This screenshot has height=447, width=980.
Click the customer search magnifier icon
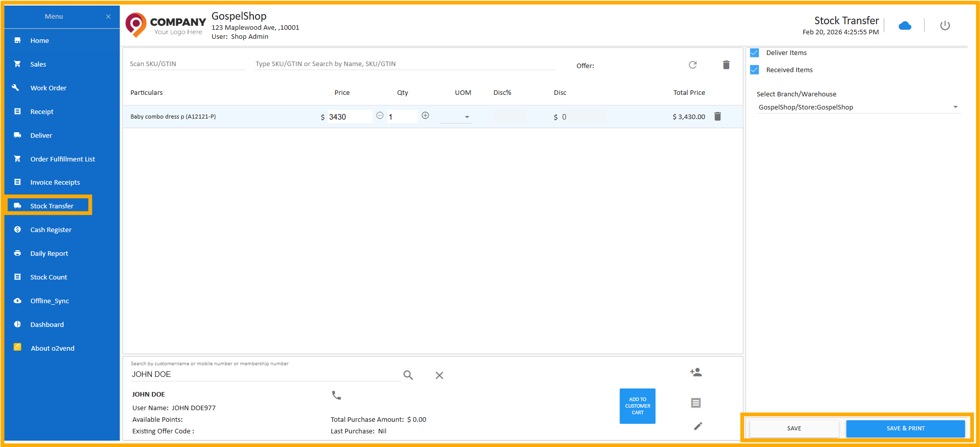tap(408, 375)
